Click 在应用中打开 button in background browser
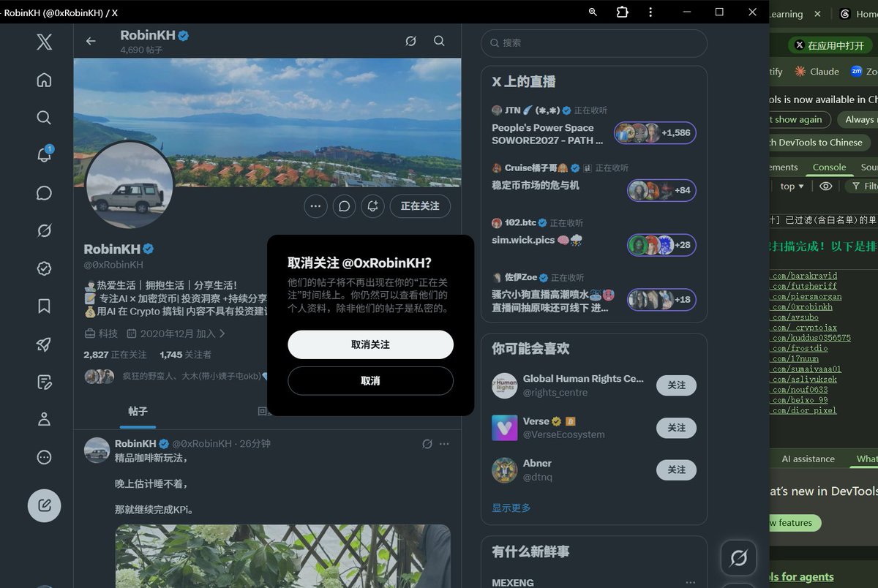 (x=830, y=45)
